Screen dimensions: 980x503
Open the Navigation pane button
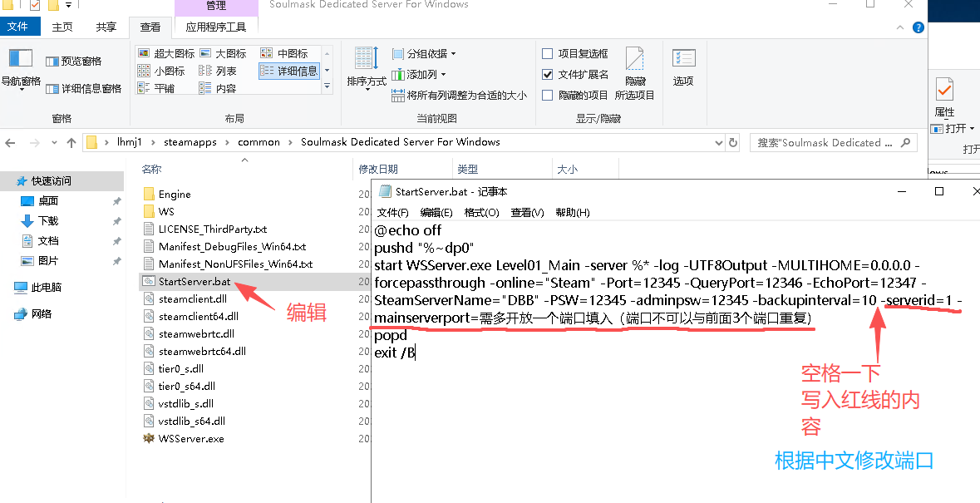coord(21,67)
